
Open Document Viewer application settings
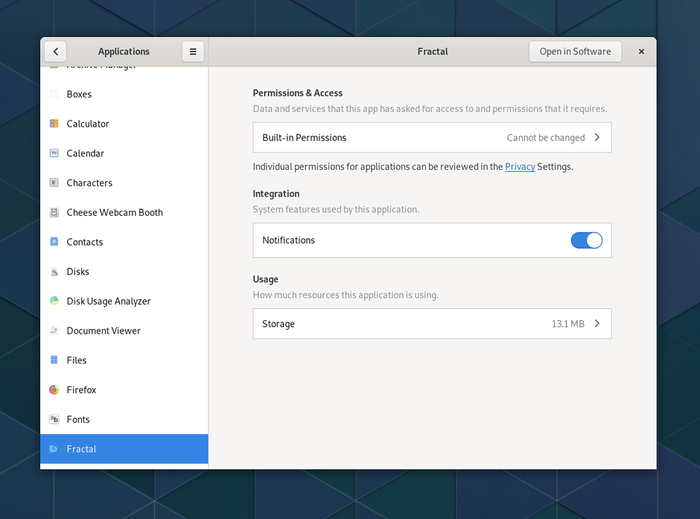tap(103, 331)
